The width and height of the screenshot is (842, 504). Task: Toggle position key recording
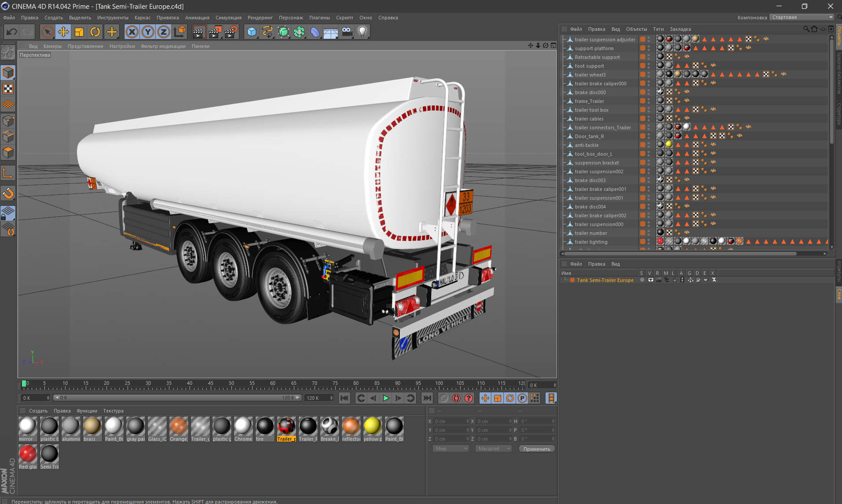tap(485, 398)
